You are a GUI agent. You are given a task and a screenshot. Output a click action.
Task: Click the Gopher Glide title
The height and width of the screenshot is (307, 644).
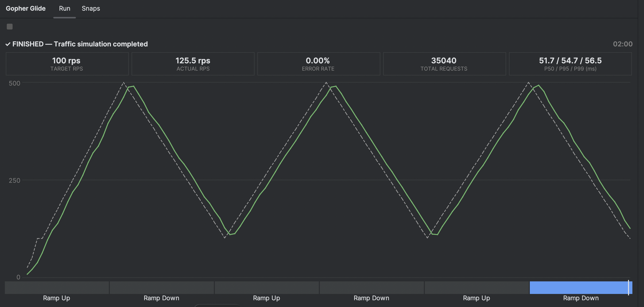[x=25, y=8]
